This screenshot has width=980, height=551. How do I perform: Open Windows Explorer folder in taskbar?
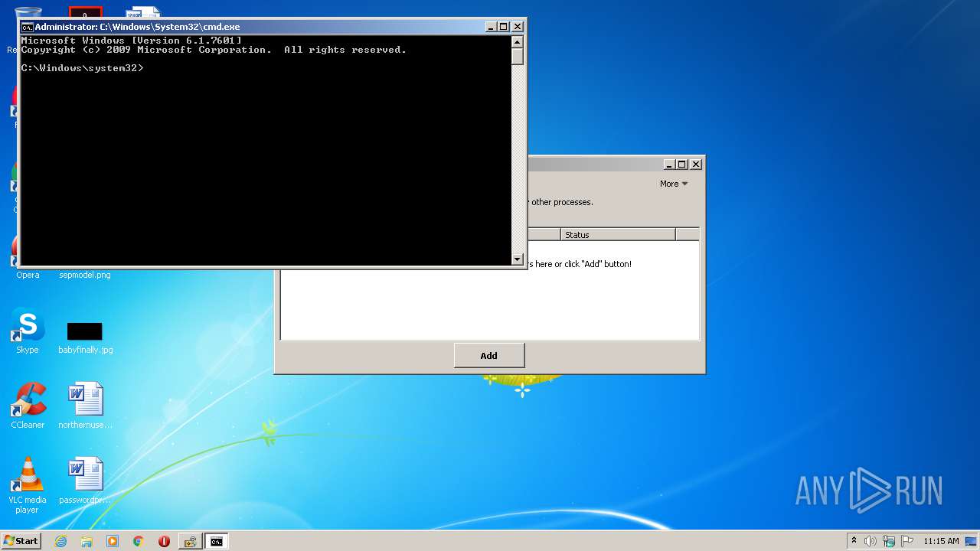[87, 541]
